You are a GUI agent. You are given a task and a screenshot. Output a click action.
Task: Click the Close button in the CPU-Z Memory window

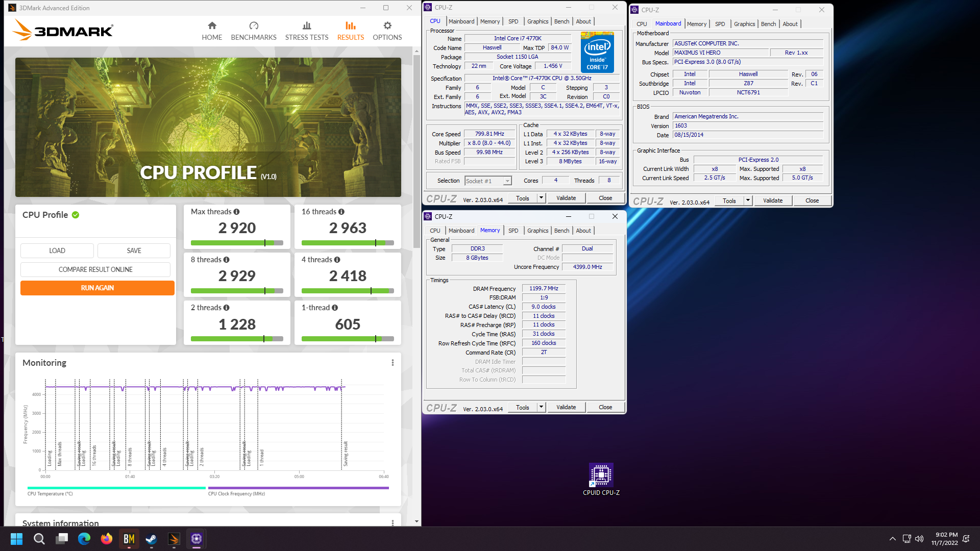[x=605, y=407]
